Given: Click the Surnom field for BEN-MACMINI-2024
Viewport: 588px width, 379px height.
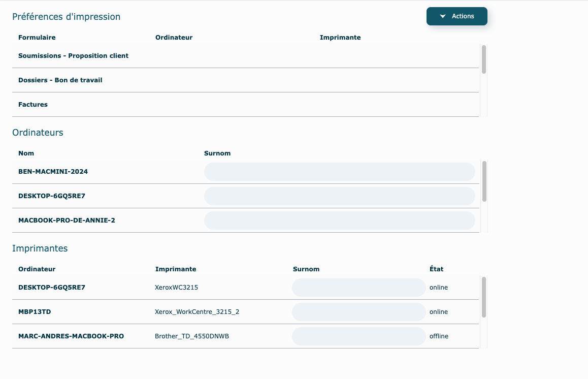Looking at the screenshot, I should [x=339, y=172].
